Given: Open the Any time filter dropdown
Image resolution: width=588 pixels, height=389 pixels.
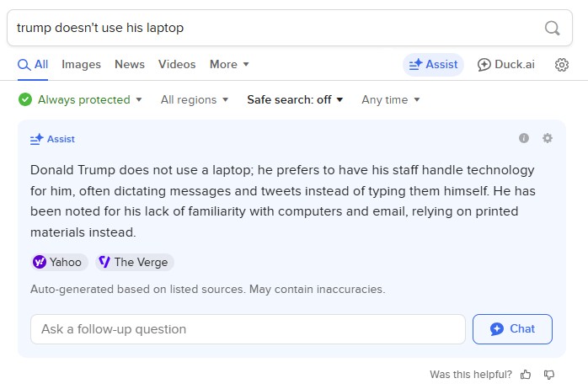Looking at the screenshot, I should (390, 99).
